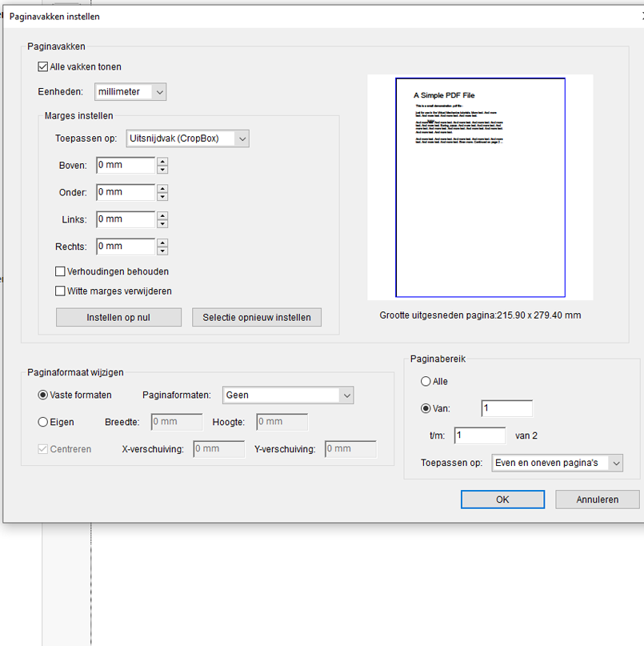Click the 'Instellen op nul' button
The width and height of the screenshot is (644, 646).
click(x=118, y=317)
